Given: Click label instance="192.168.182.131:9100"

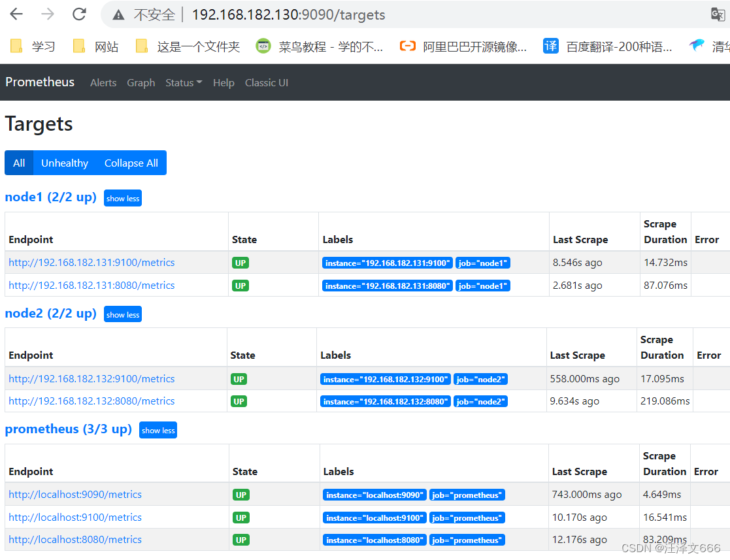Looking at the screenshot, I should [x=388, y=263].
